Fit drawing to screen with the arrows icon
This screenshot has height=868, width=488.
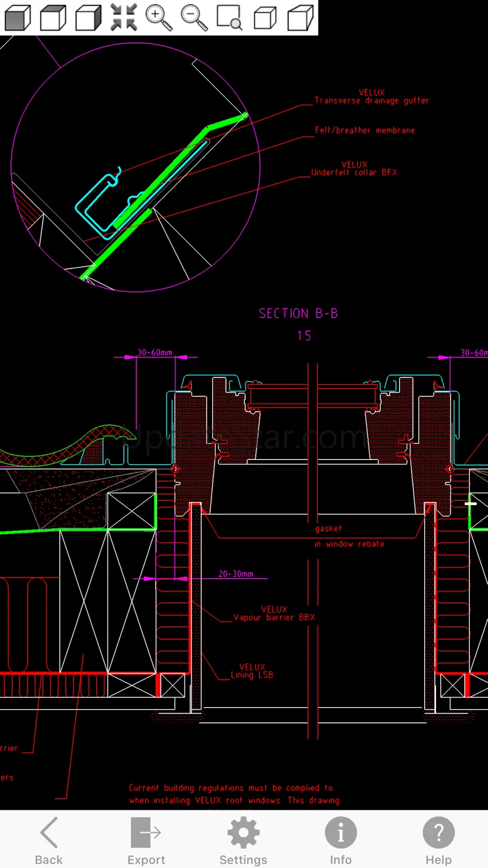pyautogui.click(x=124, y=18)
